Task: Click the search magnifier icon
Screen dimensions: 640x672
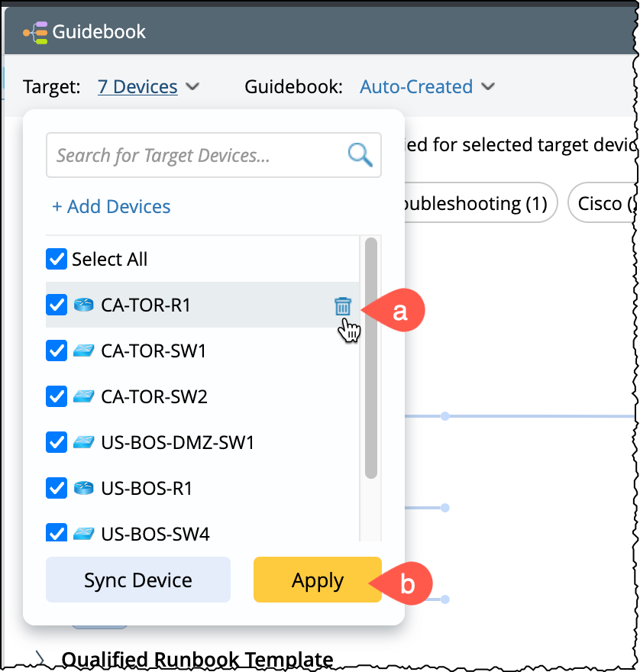Action: coord(360,155)
